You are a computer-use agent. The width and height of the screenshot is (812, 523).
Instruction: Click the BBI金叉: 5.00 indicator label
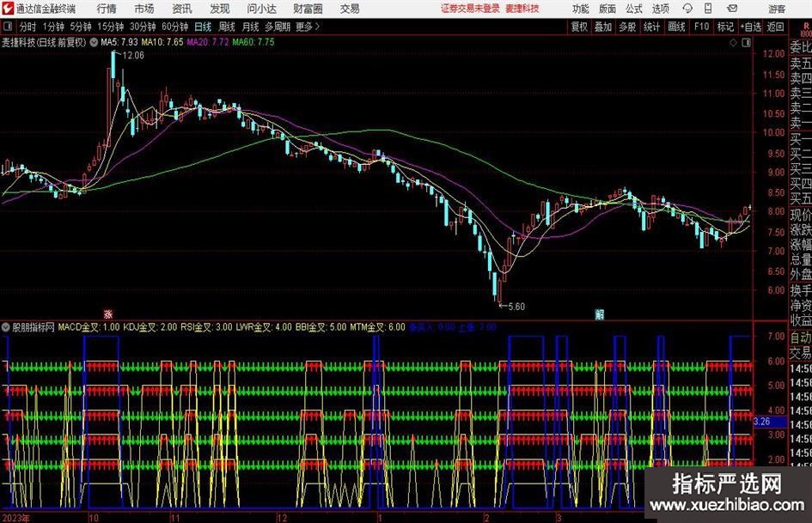tap(321, 327)
